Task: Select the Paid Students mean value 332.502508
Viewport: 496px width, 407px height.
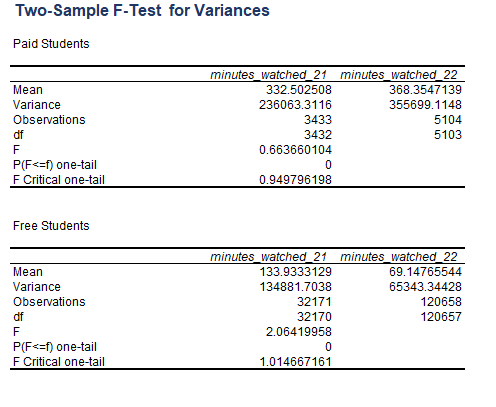Action: (299, 90)
